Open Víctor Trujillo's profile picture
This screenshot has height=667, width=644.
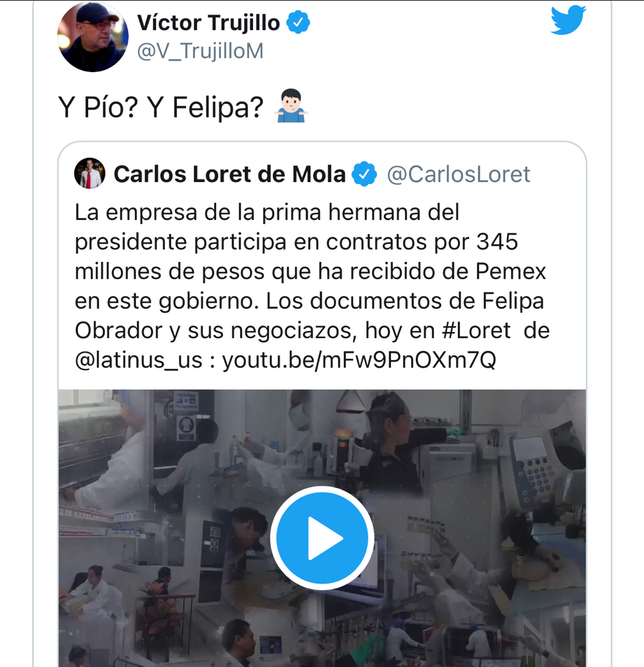pyautogui.click(x=93, y=37)
